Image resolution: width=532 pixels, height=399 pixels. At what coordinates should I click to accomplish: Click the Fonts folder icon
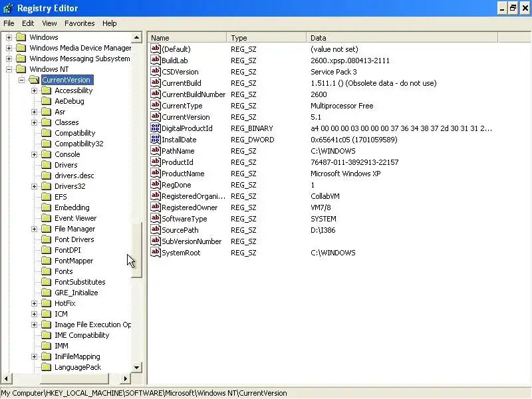click(46, 271)
